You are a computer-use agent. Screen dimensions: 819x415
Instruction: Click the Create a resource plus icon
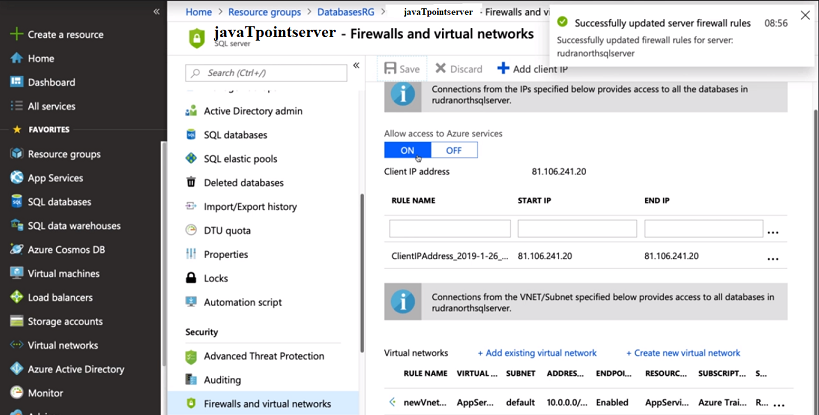click(x=17, y=34)
